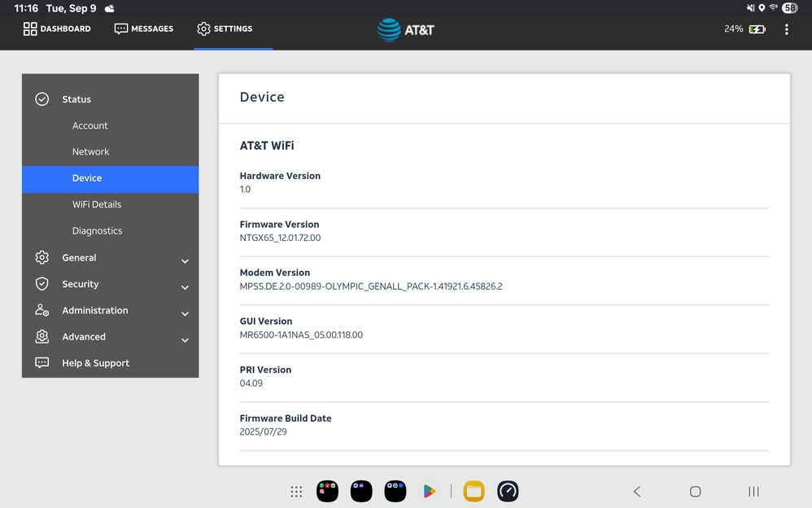Select the Device sidebar item
Image resolution: width=812 pixels, height=508 pixels.
click(111, 179)
